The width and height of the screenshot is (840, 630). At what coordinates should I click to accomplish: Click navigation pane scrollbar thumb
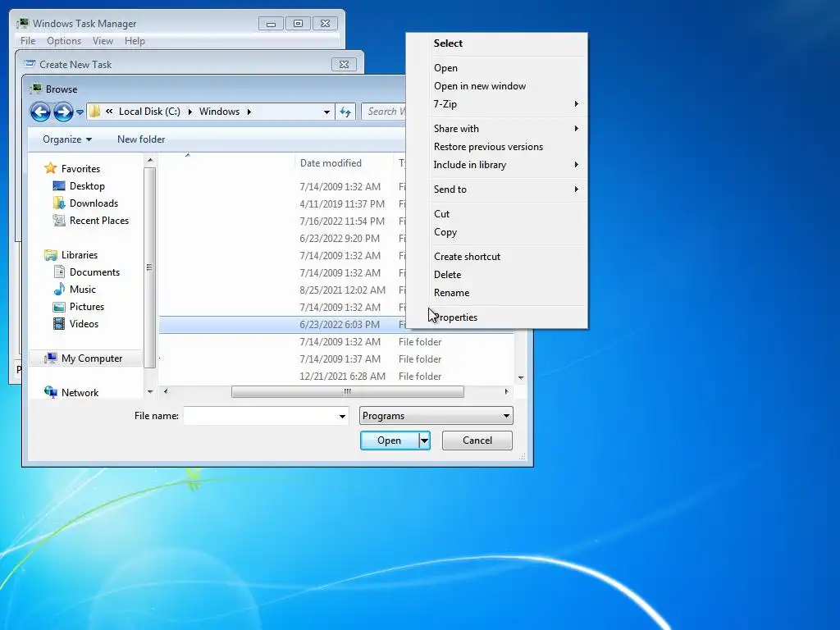[149, 267]
